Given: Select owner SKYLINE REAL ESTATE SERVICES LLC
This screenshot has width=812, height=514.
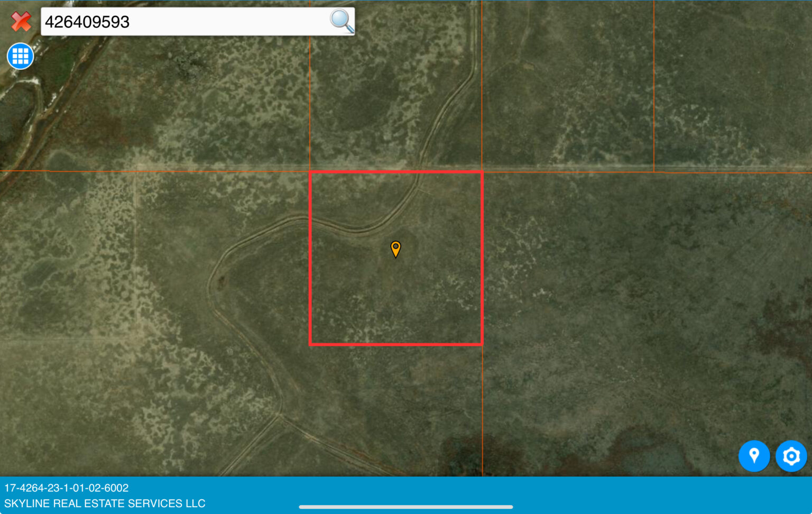Looking at the screenshot, I should tap(104, 503).
